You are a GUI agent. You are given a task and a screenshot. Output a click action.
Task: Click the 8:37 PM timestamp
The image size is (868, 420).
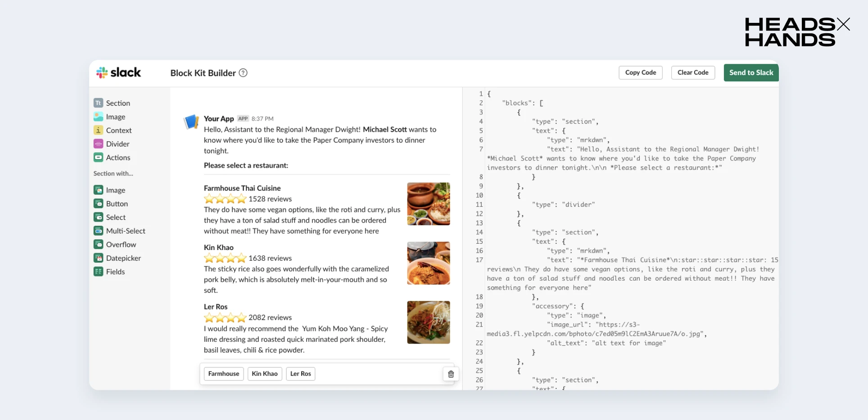point(262,119)
